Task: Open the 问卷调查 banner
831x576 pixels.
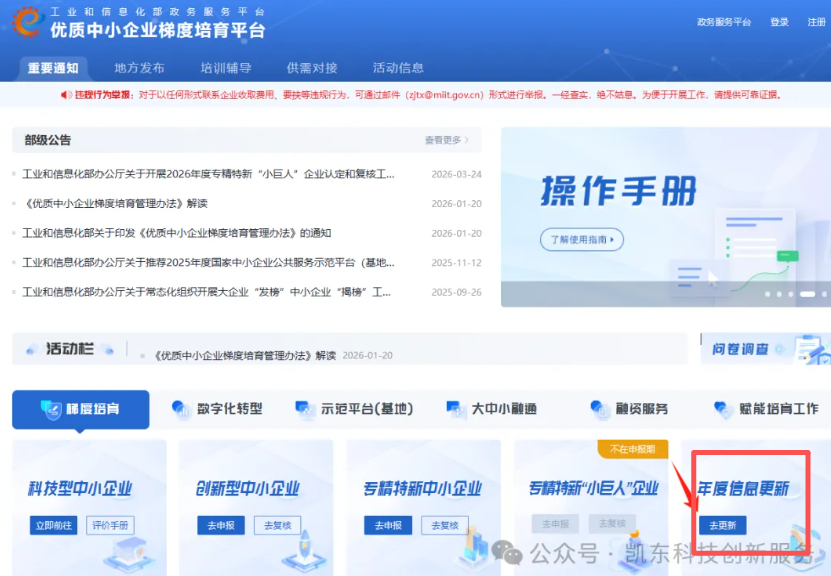Action: click(x=760, y=349)
